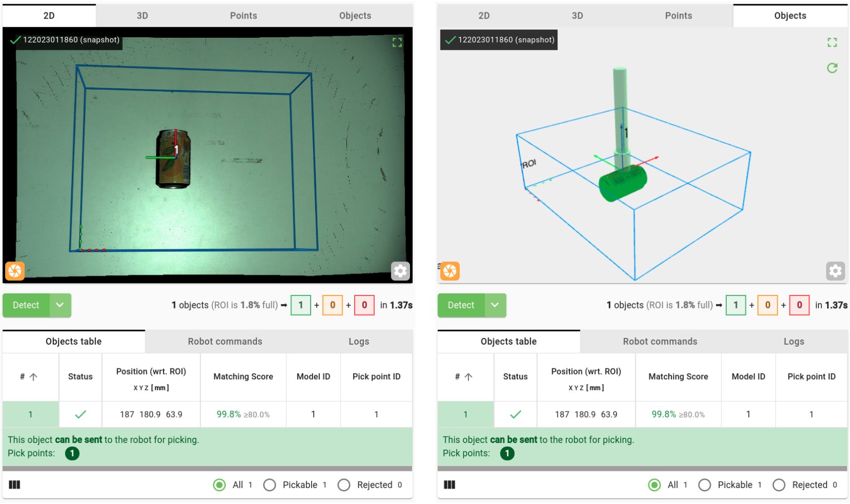Expand left 2D view to fullscreen
This screenshot has height=504, width=850.
point(397,42)
